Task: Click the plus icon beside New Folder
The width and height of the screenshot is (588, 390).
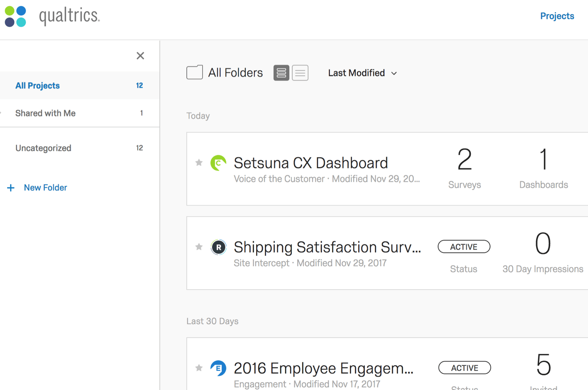Action: click(x=11, y=188)
